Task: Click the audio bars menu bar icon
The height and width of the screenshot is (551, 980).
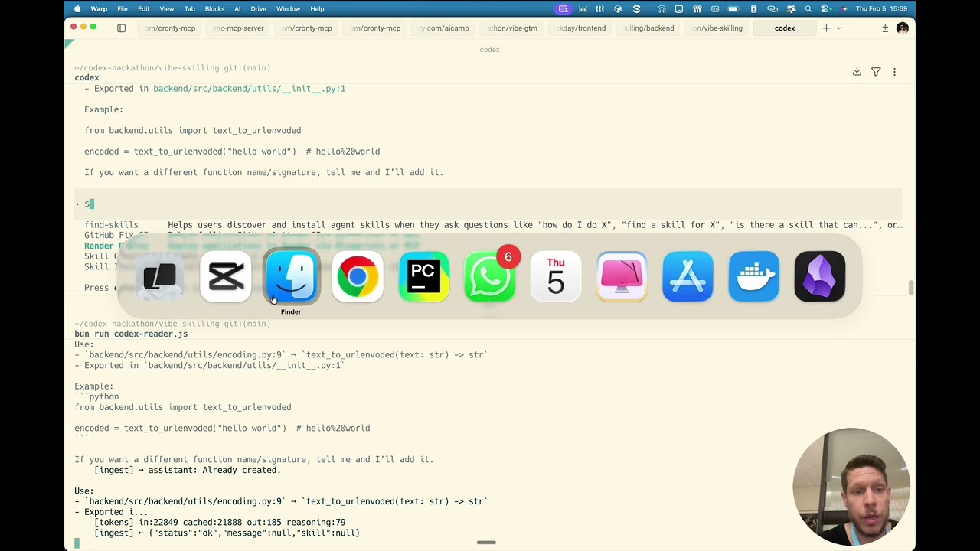Action: tap(583, 9)
